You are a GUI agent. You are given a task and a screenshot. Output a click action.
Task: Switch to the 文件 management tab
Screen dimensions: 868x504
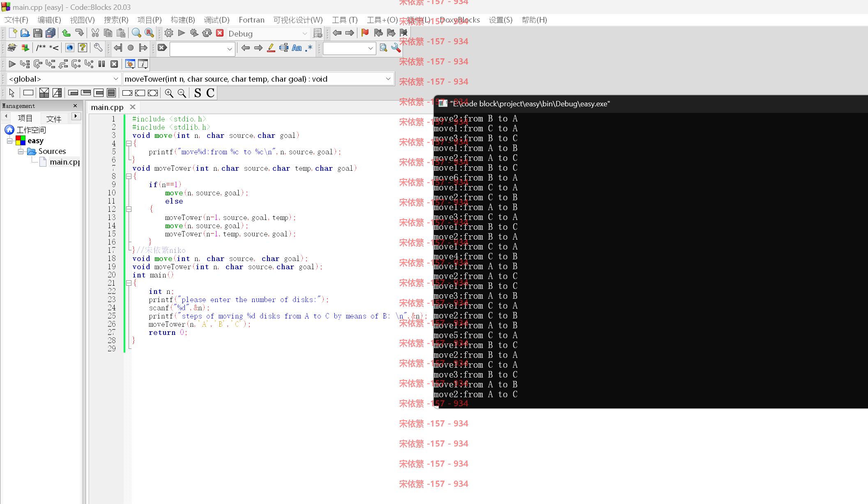(54, 119)
